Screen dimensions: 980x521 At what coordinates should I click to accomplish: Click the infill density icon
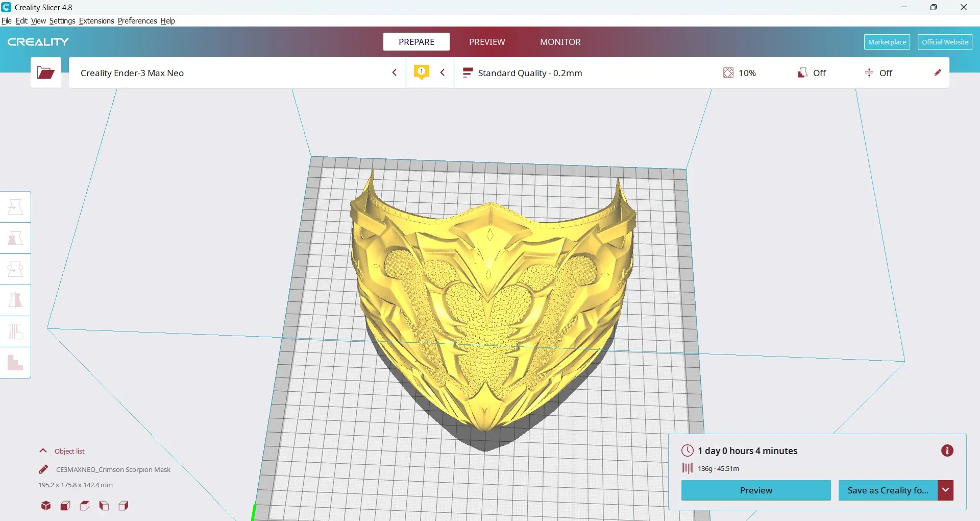coord(728,73)
